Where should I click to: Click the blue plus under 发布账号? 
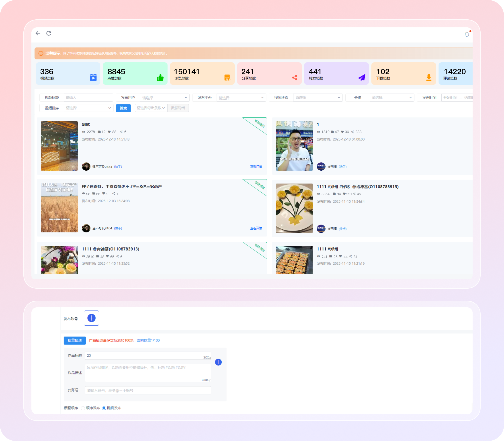point(91,318)
